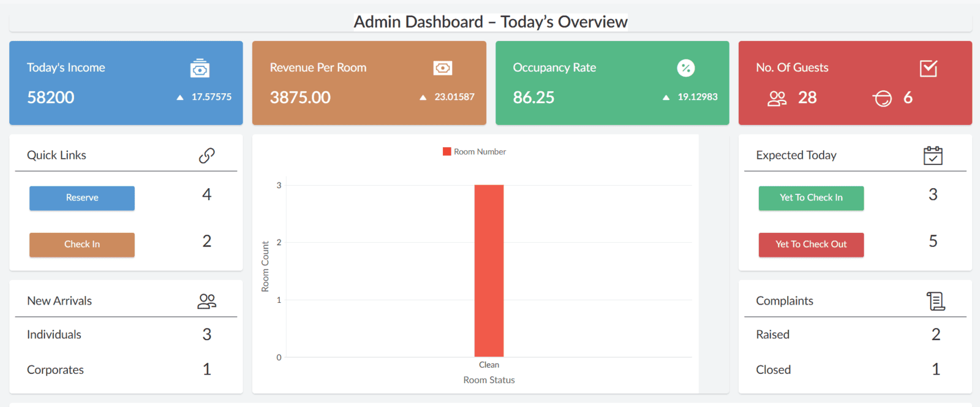This screenshot has width=980, height=407.
Task: Click the Complaints heading
Action: coord(785,301)
